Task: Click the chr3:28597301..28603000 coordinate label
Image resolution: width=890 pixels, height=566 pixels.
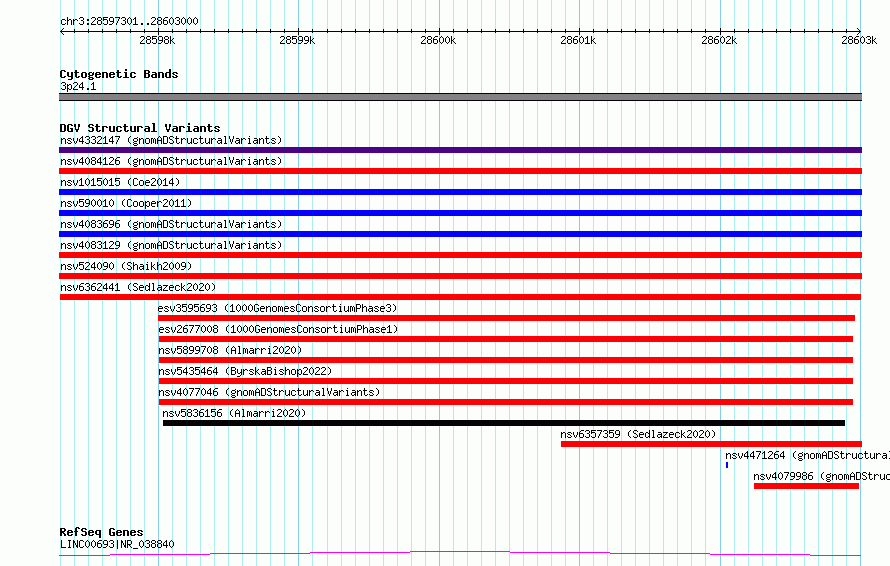Action: (129, 21)
